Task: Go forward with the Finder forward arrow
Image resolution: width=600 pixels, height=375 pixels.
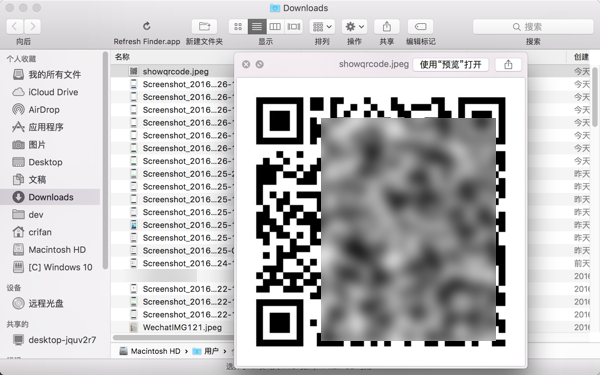Action: coord(33,26)
